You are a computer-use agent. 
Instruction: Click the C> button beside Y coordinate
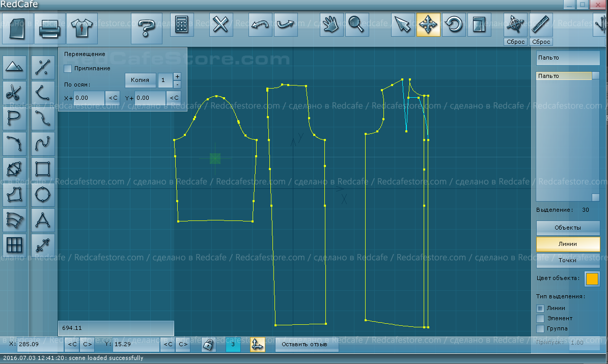tap(183, 344)
